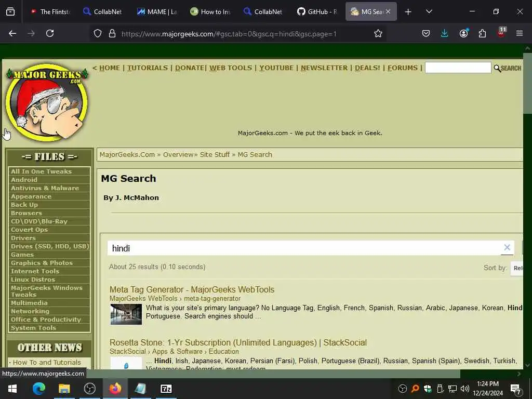Screen dimensions: 532x399
Task: Click the magnifier SEARCH button
Action: [x=507, y=68]
